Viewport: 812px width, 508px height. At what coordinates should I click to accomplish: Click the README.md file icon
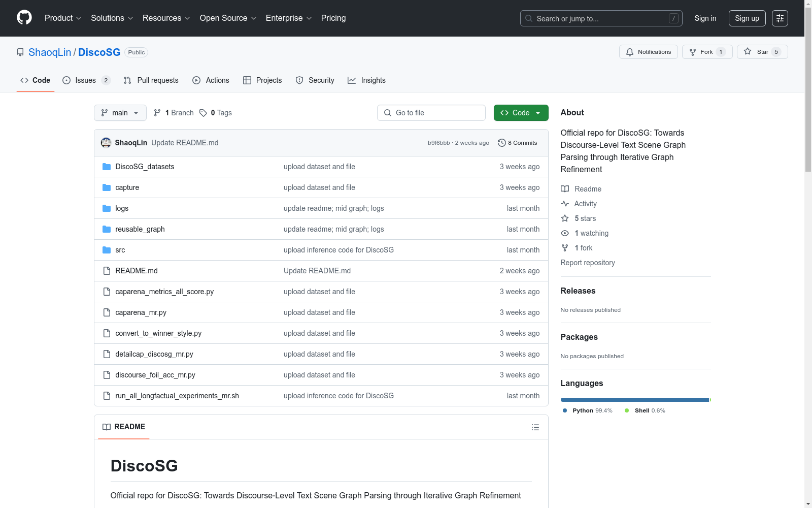(107, 271)
